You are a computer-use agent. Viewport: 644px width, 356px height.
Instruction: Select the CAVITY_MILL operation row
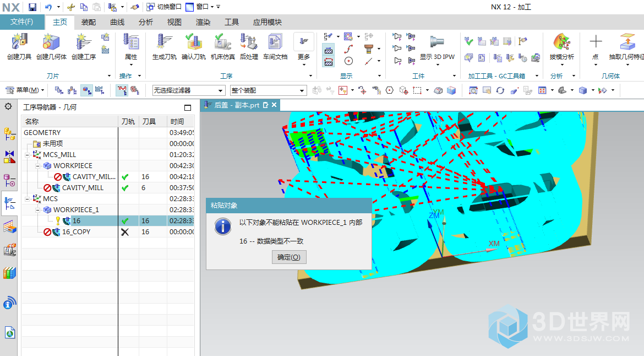(107, 188)
